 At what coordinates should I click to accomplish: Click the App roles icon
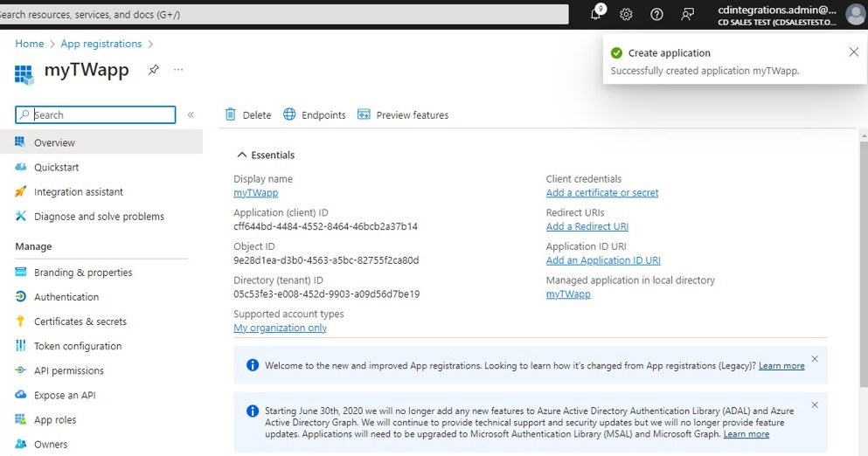pyautogui.click(x=20, y=419)
